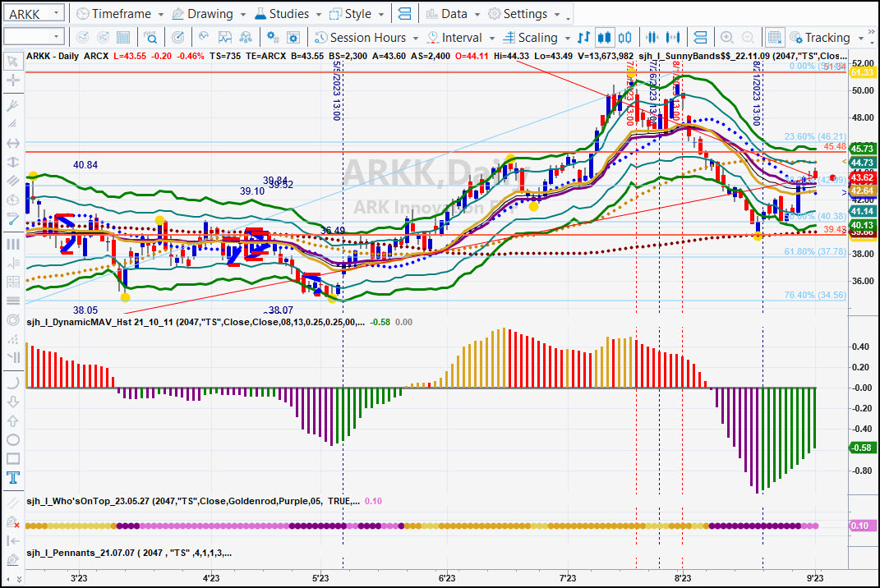This screenshot has width=880, height=588.
Task: Click the gear with hash settings icon
Action: point(273,38)
